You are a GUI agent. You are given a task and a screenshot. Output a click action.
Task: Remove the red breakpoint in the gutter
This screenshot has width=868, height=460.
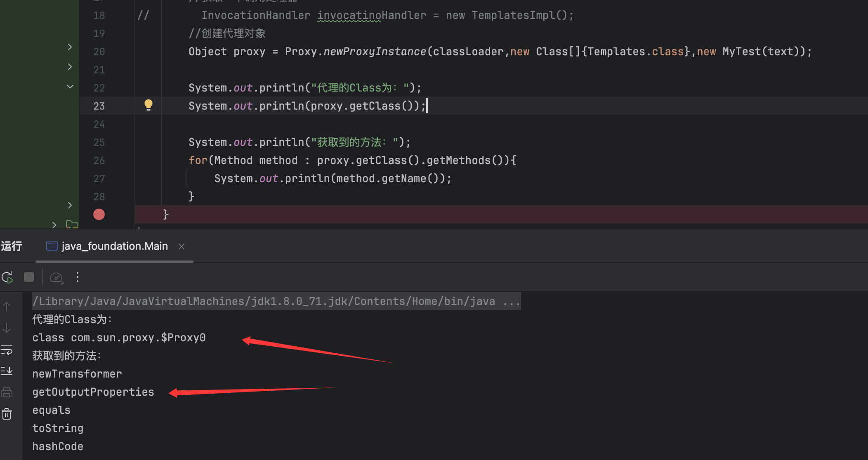pyautogui.click(x=99, y=214)
